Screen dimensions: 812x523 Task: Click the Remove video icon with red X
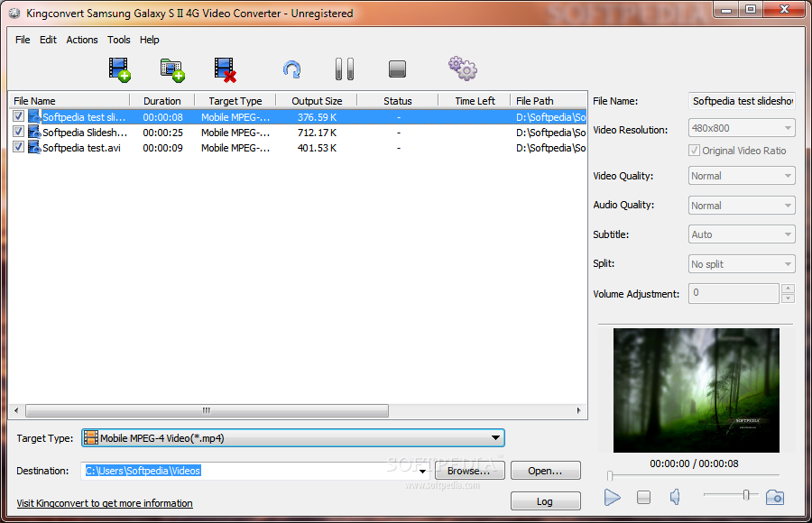[x=226, y=69]
